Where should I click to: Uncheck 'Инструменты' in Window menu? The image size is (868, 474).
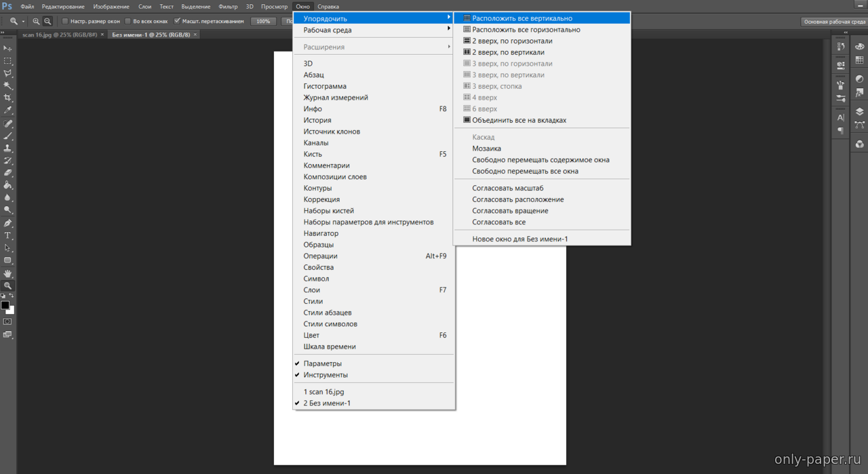pos(374,375)
